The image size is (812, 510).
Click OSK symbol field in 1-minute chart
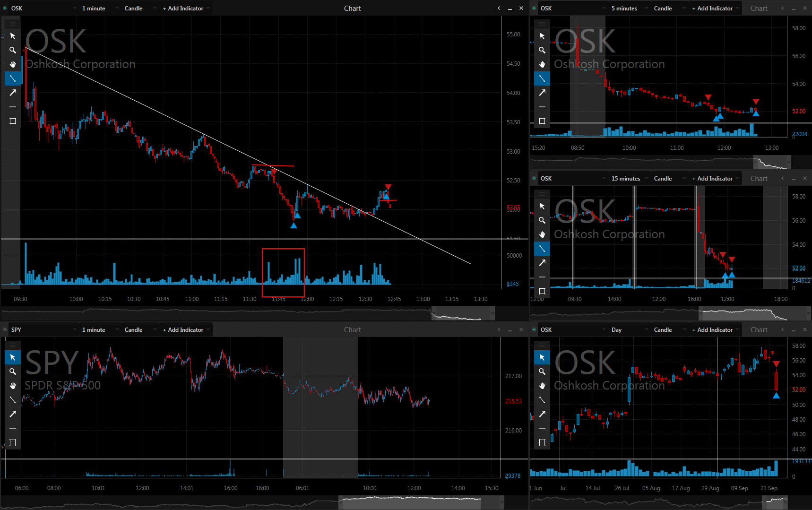tap(43, 8)
